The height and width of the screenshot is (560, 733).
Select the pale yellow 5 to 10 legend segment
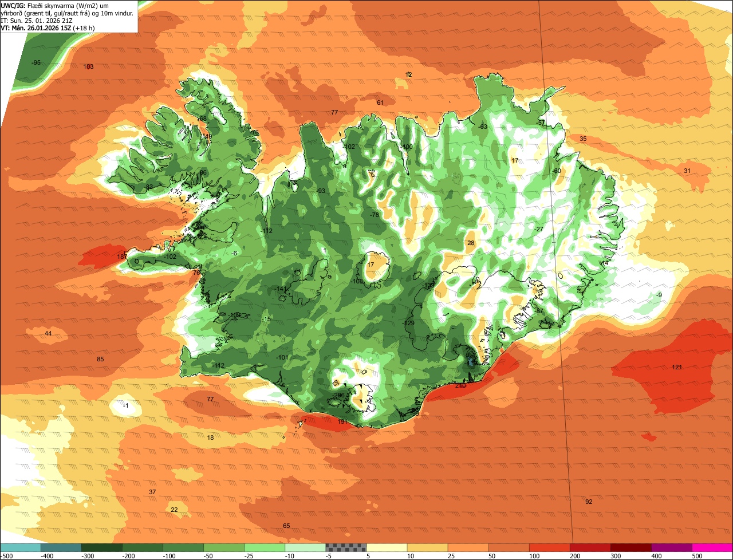[387, 547]
